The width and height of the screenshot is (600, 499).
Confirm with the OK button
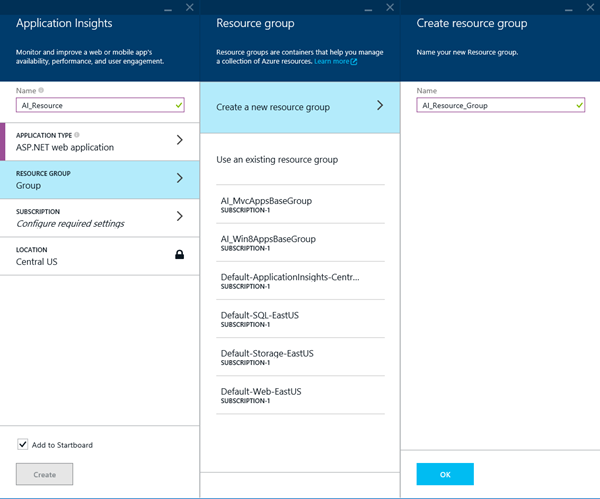click(x=445, y=474)
